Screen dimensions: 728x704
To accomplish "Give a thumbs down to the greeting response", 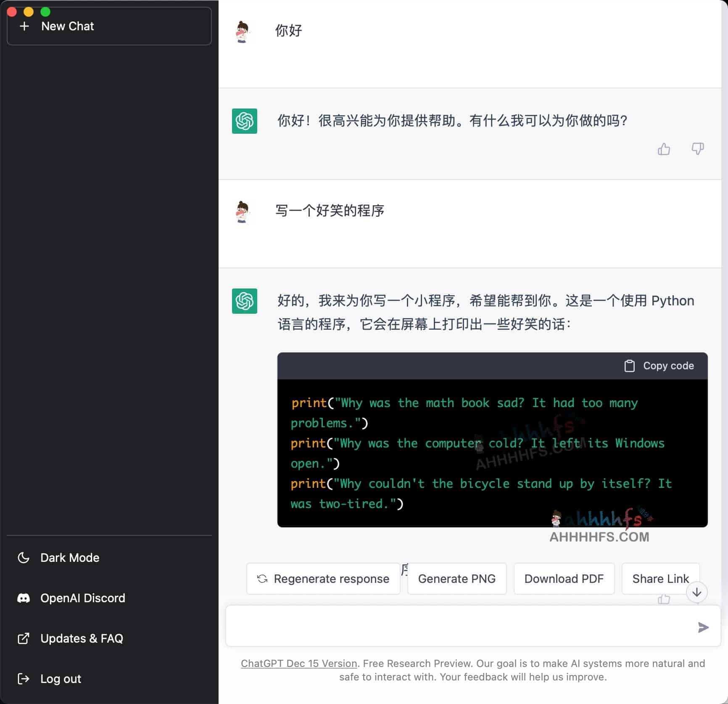I will [697, 149].
